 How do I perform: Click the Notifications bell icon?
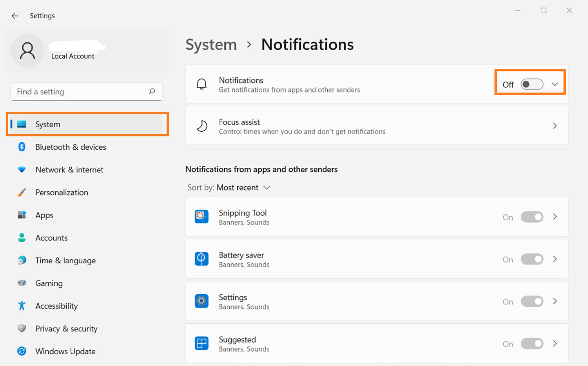pos(201,84)
